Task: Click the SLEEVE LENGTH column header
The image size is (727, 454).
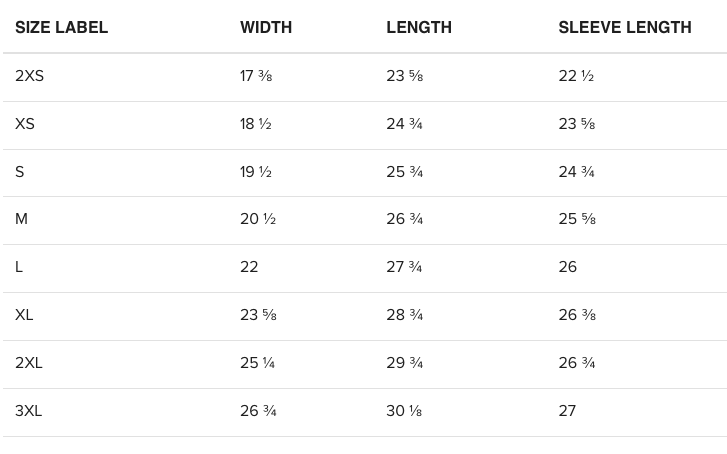Action: (625, 27)
